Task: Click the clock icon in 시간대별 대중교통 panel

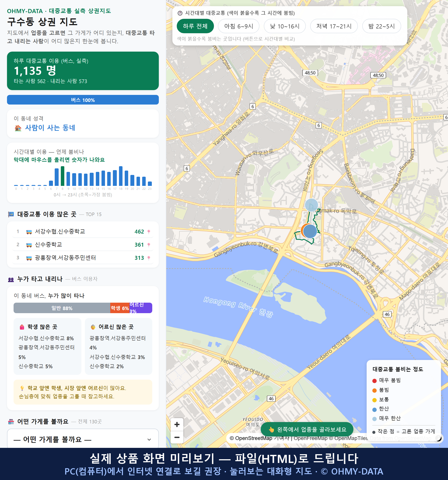Action: click(x=180, y=13)
